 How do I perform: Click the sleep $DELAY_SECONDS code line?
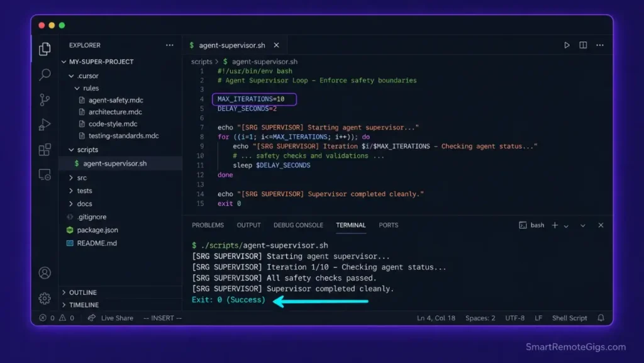pos(272,165)
